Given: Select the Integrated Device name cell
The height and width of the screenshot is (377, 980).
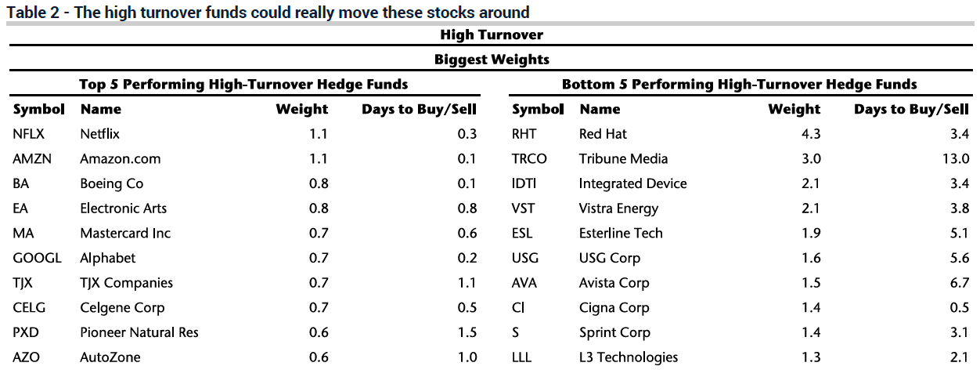Looking at the screenshot, I should point(632,183).
